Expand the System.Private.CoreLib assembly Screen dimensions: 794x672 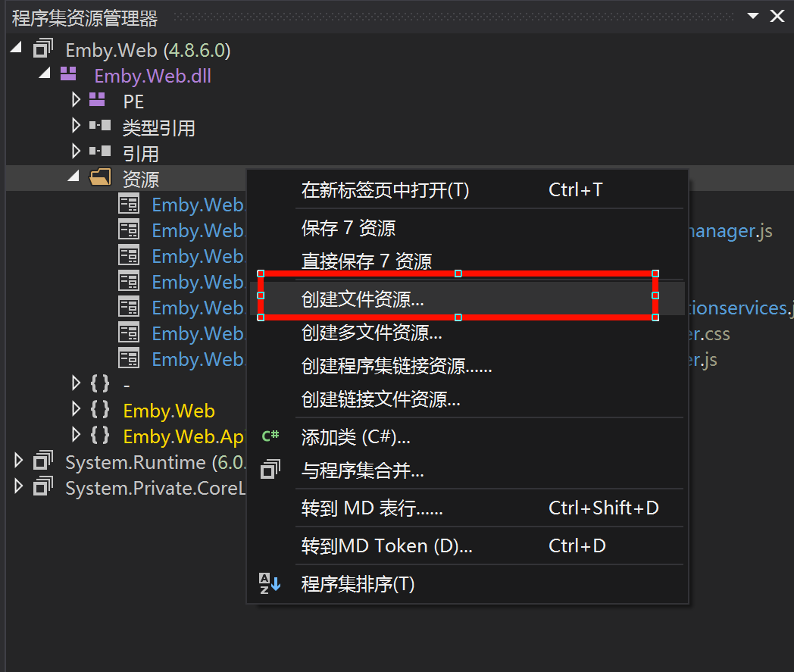pyautogui.click(x=19, y=487)
